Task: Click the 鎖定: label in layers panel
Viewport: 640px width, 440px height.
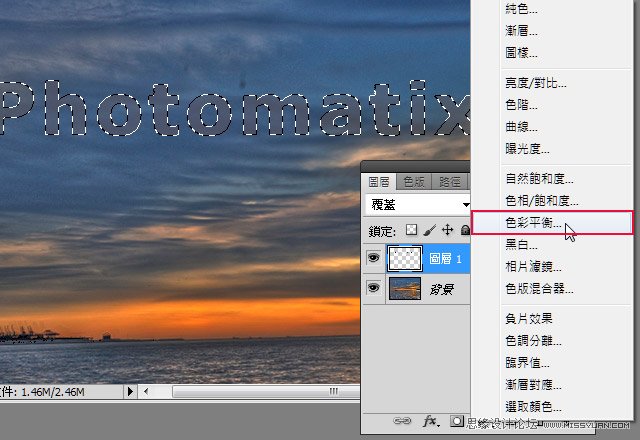Action: (x=382, y=231)
